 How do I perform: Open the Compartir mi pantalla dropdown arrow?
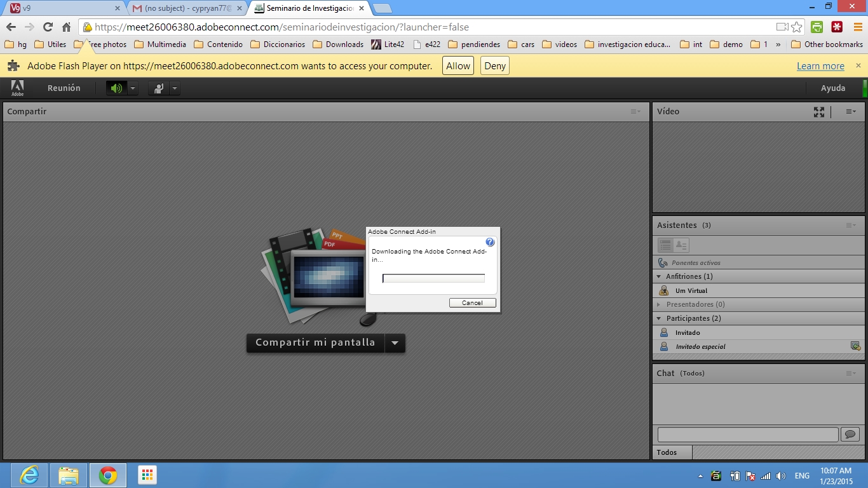[x=395, y=343]
